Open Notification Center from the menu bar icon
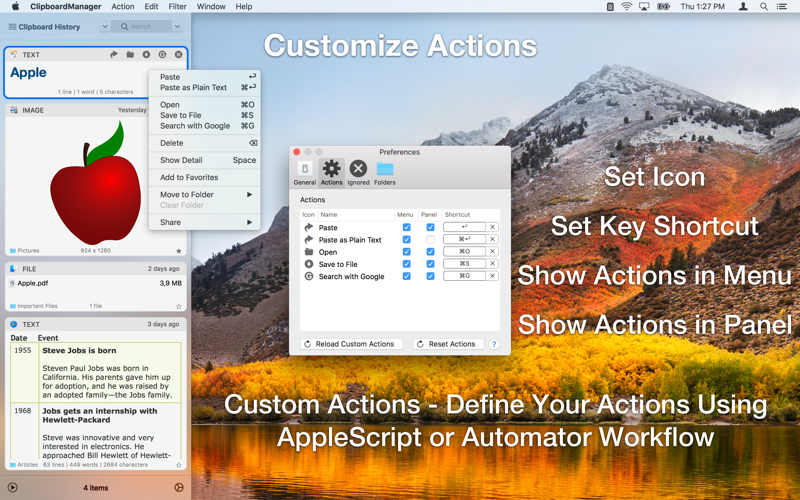 click(781, 7)
